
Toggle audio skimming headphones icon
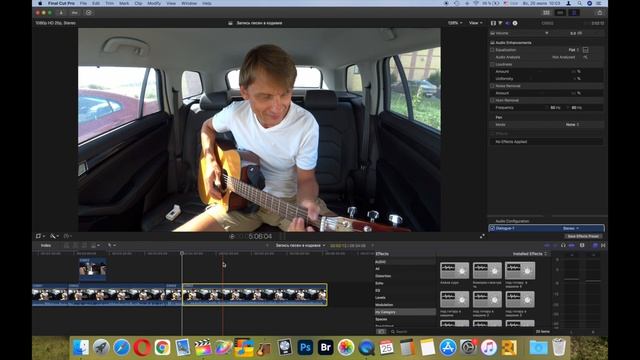(x=563, y=245)
